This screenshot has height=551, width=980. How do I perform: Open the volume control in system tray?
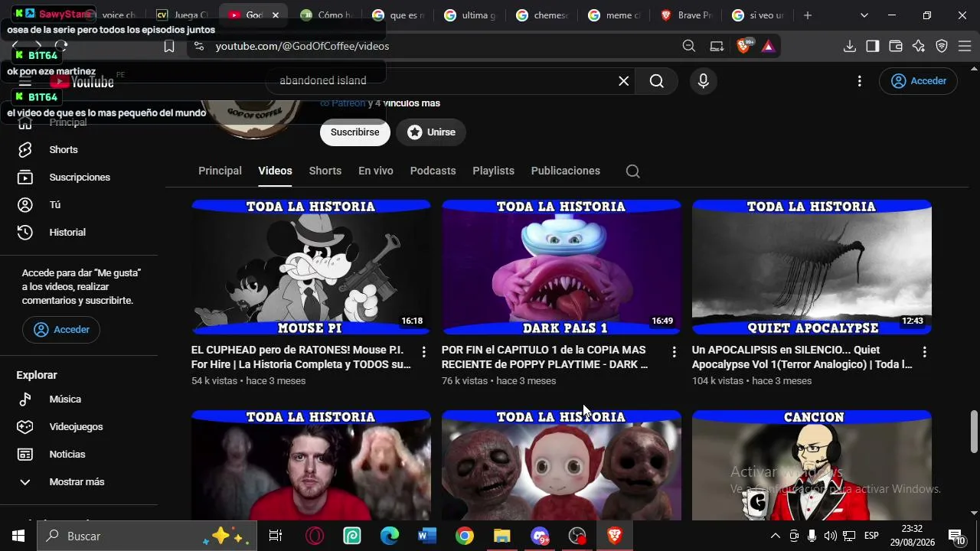click(831, 536)
